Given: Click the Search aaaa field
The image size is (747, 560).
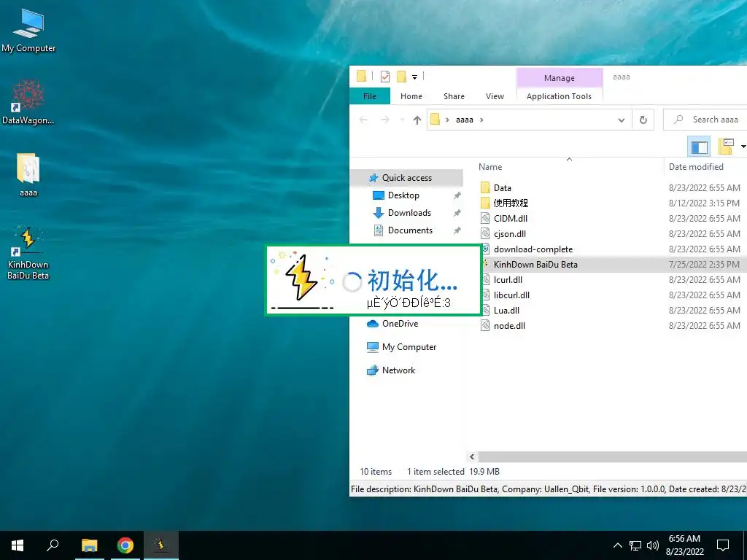Looking at the screenshot, I should pos(705,120).
